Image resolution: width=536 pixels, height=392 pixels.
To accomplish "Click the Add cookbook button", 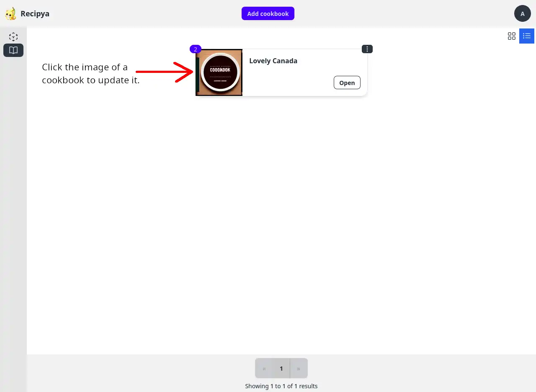I will 268,13.
